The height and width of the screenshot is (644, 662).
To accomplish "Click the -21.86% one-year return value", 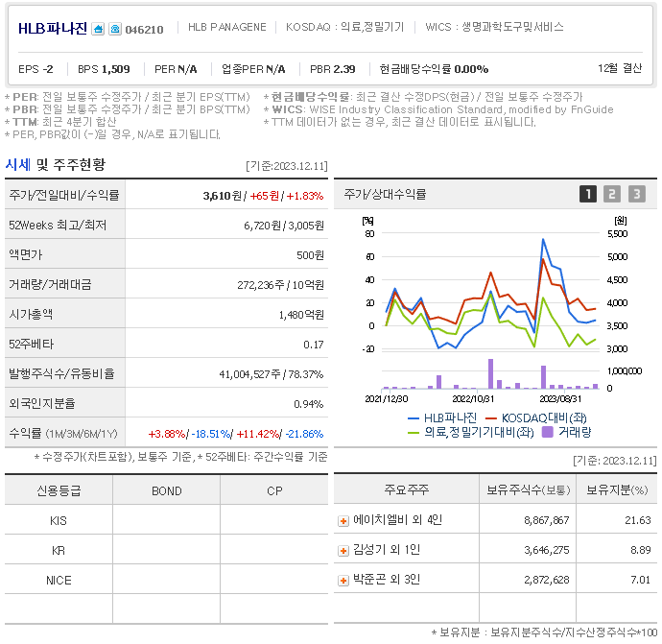I will pos(304,434).
